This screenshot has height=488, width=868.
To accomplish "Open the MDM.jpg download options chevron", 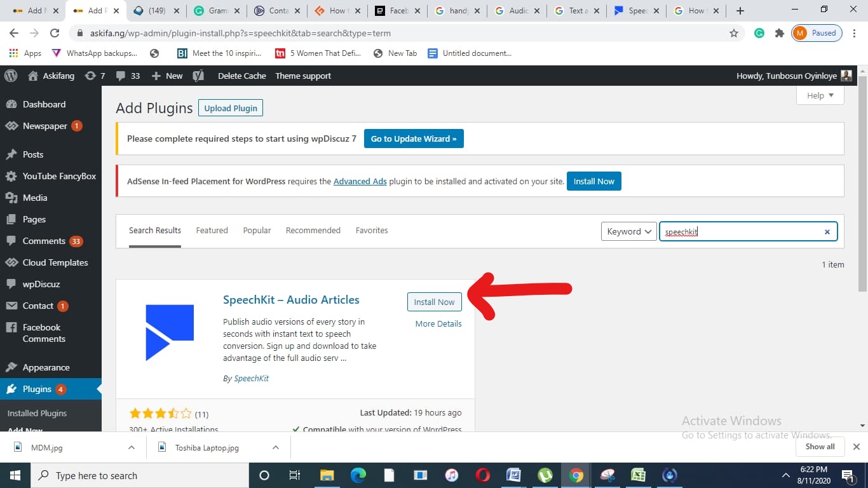I will click(132, 447).
